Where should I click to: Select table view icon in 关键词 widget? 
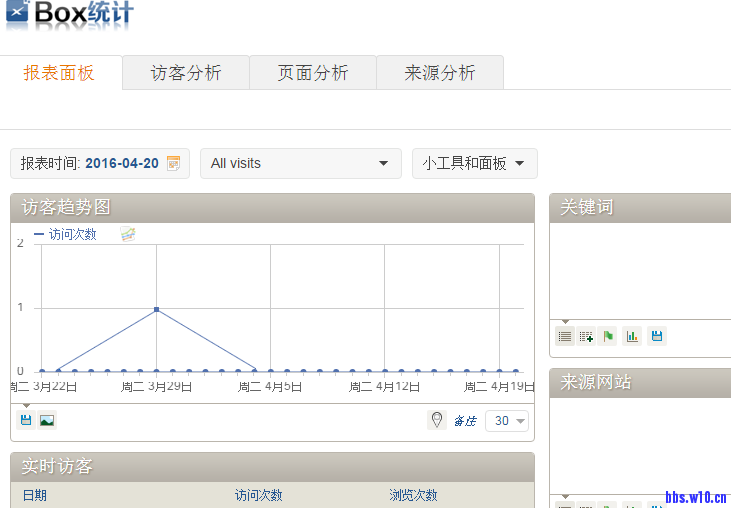(x=565, y=336)
